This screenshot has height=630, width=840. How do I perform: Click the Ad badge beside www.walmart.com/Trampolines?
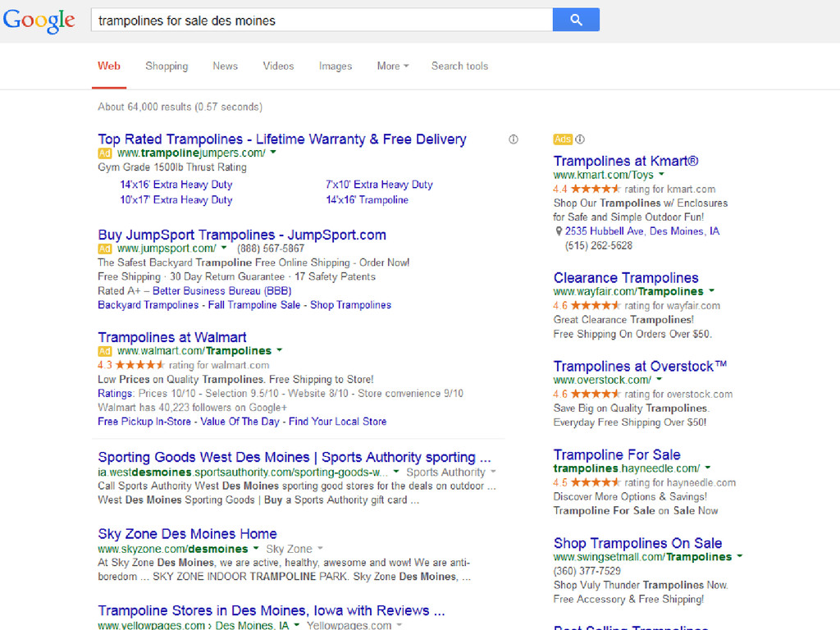pos(104,351)
